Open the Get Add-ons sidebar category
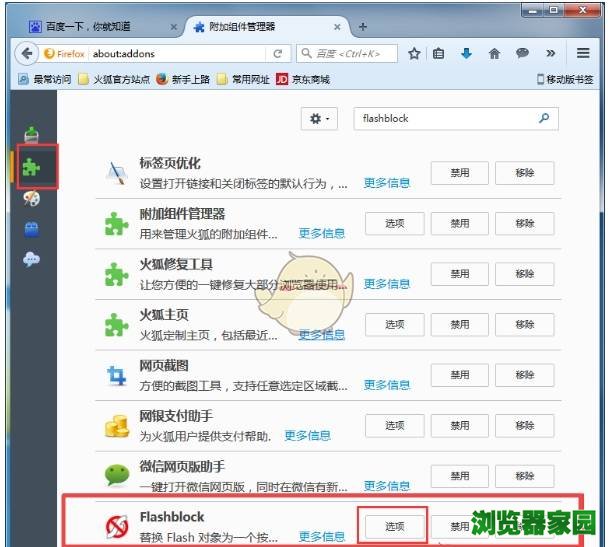The image size is (615, 547). [x=32, y=133]
